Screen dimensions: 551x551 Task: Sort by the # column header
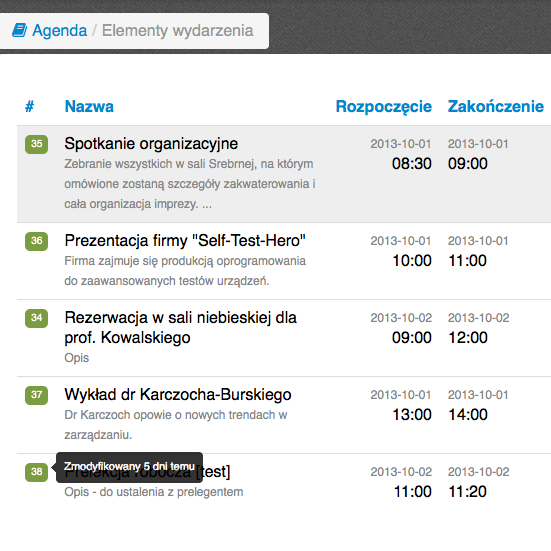(x=30, y=106)
